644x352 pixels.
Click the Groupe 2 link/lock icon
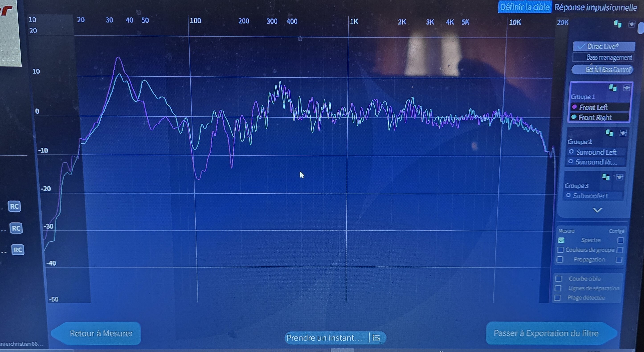pos(623,133)
